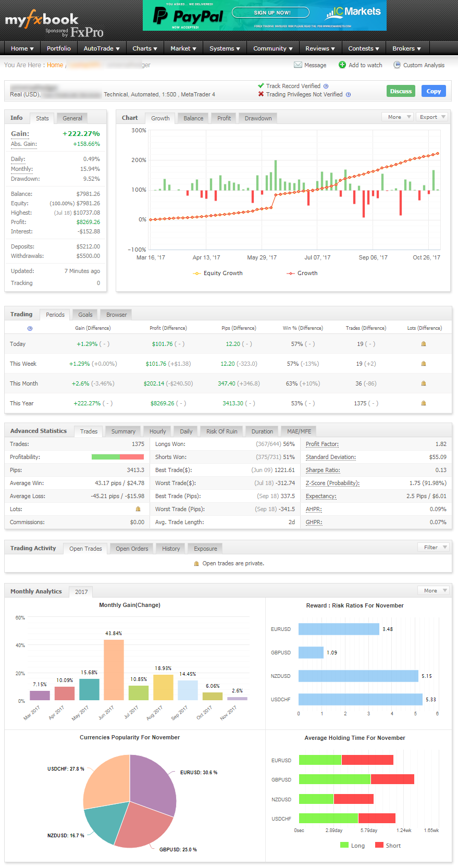Screen dimensions: 458x868
Task: Click the June 43.84% bar in Monthly Gain
Action: (114, 669)
